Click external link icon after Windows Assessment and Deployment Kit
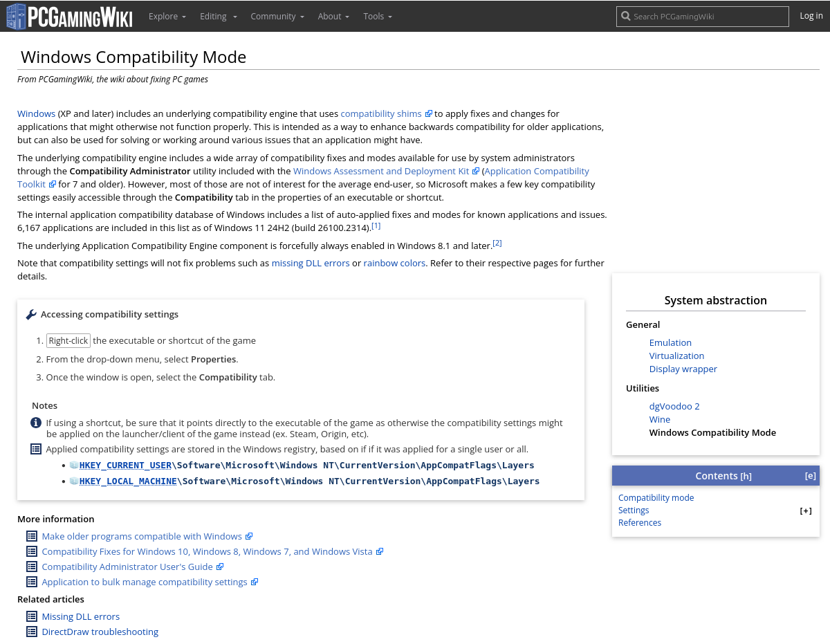The width and height of the screenshot is (830, 644). (476, 171)
